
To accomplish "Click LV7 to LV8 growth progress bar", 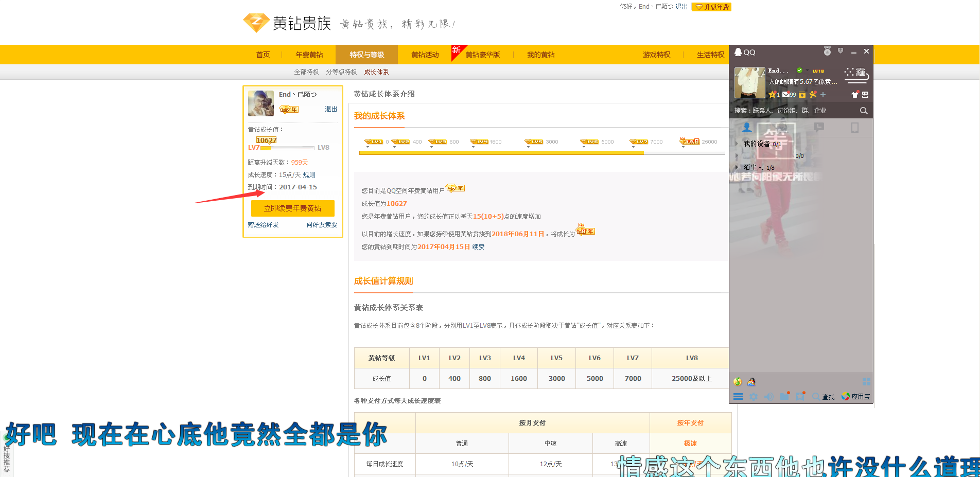I will click(287, 148).
